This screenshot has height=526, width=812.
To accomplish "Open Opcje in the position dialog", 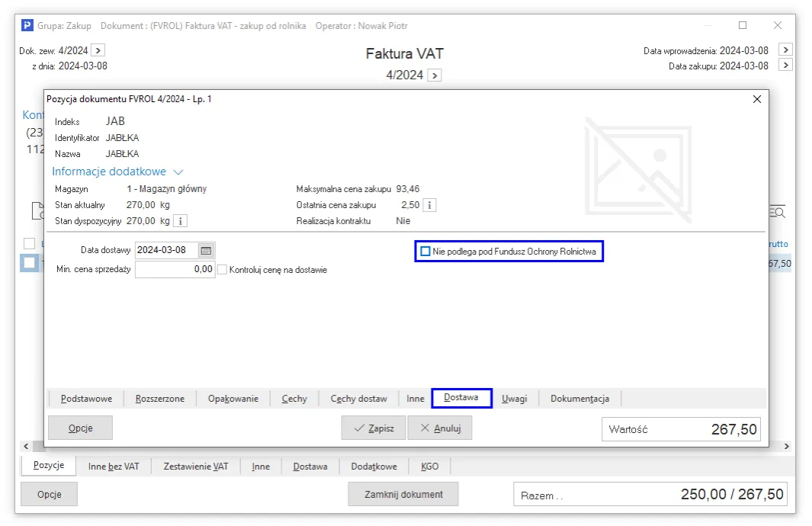I will (x=80, y=428).
